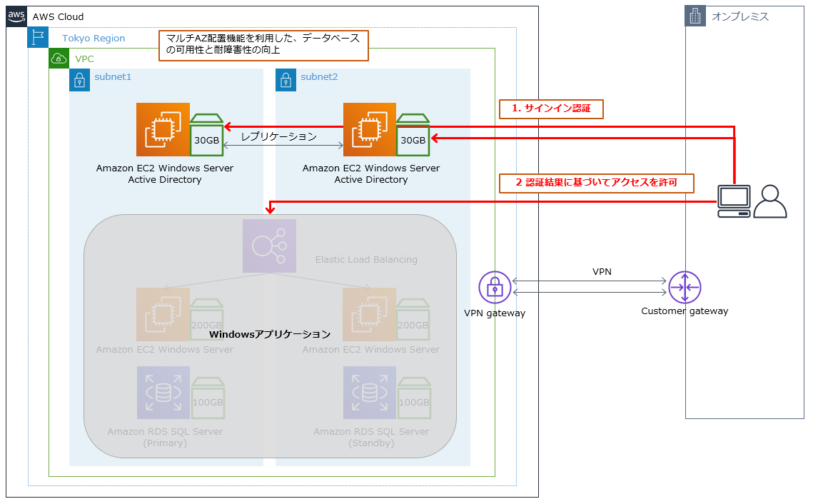Image resolution: width=813 pixels, height=504 pixels.
Task: Select the Customer gateway icon
Action: click(x=685, y=287)
